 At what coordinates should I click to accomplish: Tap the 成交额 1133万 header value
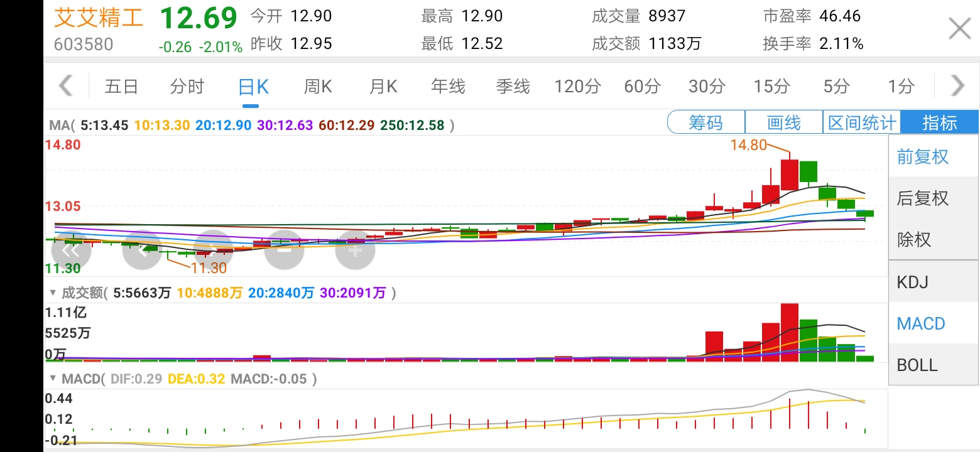tap(675, 43)
